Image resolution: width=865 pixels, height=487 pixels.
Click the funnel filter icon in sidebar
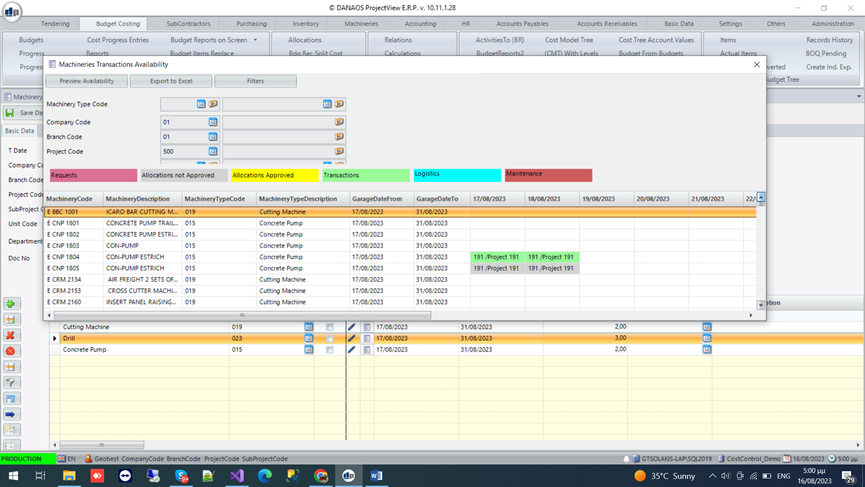10,383
